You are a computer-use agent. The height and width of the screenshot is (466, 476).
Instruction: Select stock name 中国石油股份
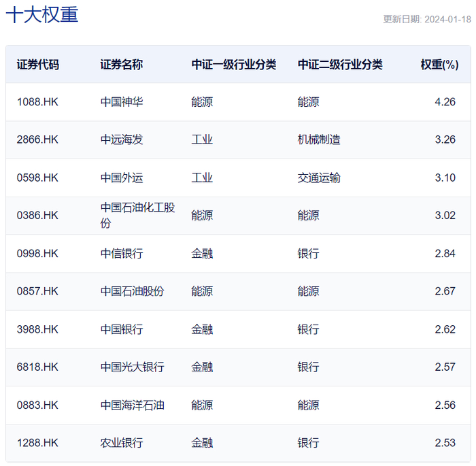(132, 291)
